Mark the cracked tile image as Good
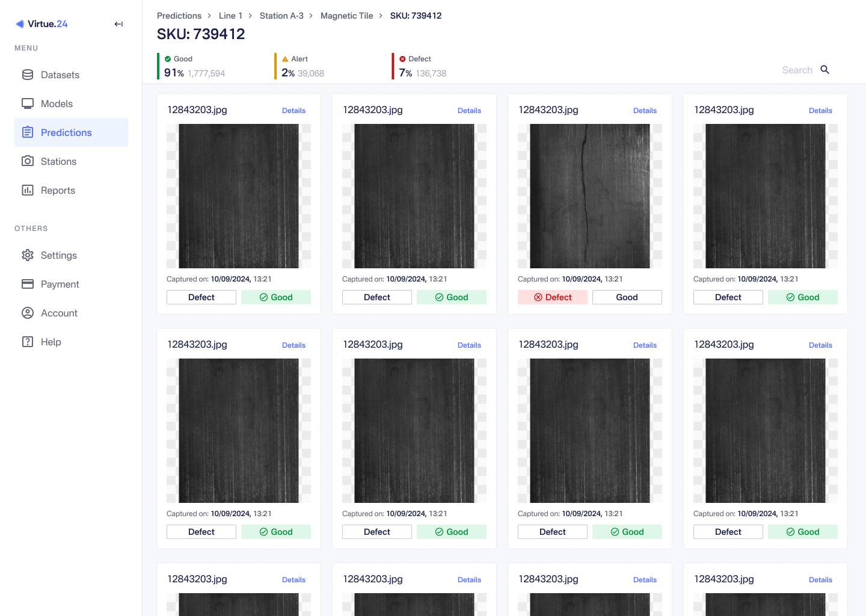Viewport: 866px width, 616px height. point(627,297)
